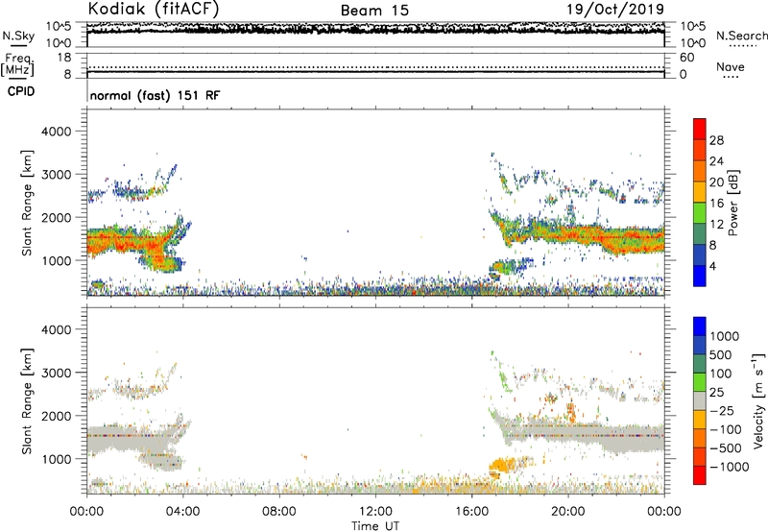The width and height of the screenshot is (768, 532).
Task: Click the '-100' label on the velocity colorbar
Action: (x=726, y=429)
